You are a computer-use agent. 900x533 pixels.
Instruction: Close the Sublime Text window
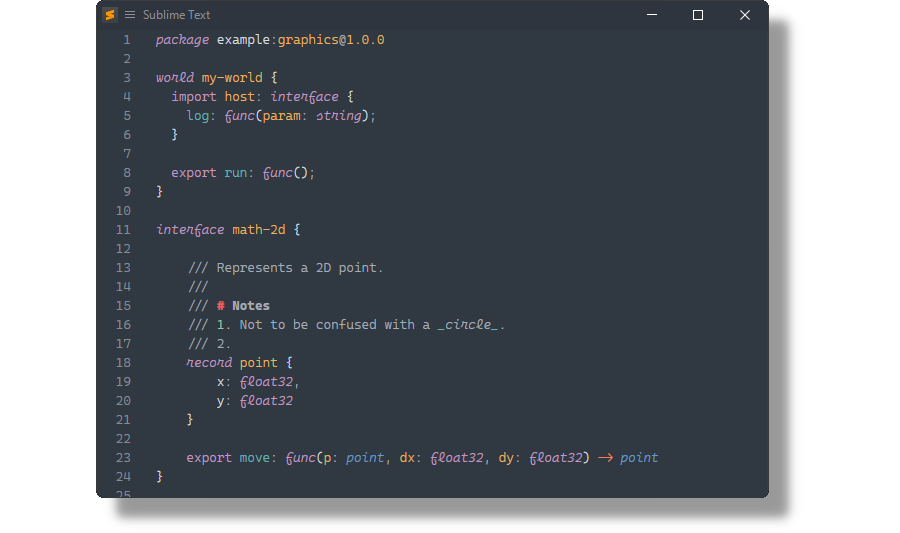(x=744, y=15)
